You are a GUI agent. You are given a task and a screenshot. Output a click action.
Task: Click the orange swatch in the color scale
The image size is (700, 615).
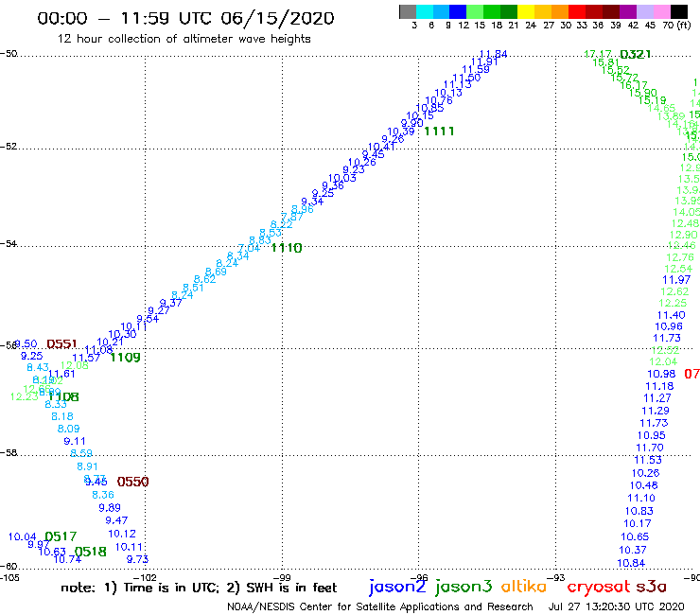click(x=560, y=11)
